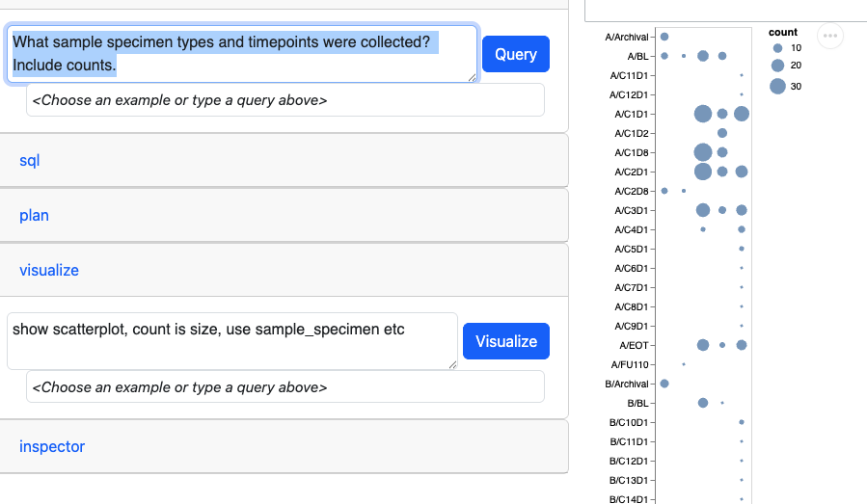Click the blue Visualize button
This screenshot has width=867, height=504.
click(506, 341)
